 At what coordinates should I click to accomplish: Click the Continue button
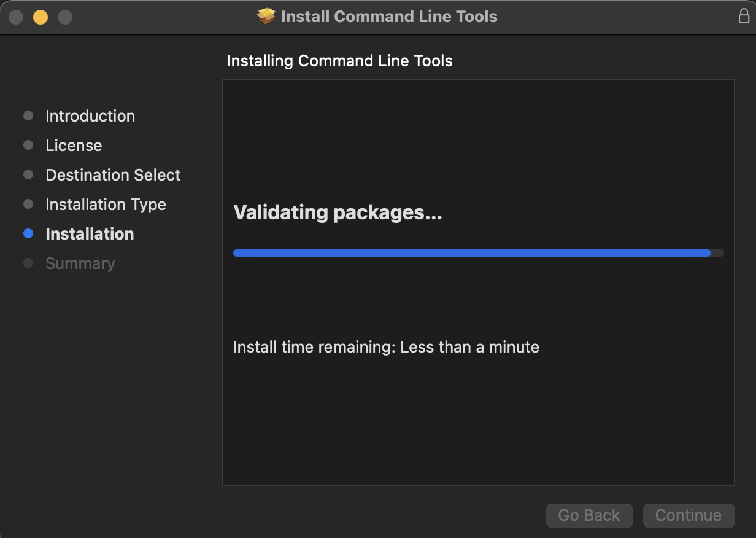tap(688, 515)
